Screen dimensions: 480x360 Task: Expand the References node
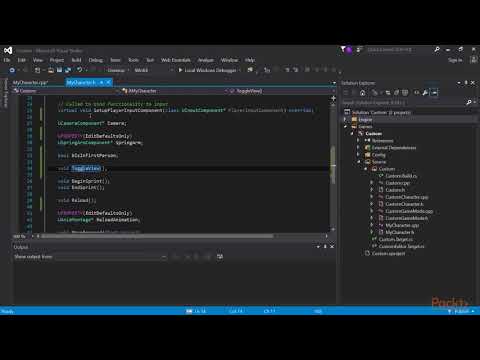(359, 141)
